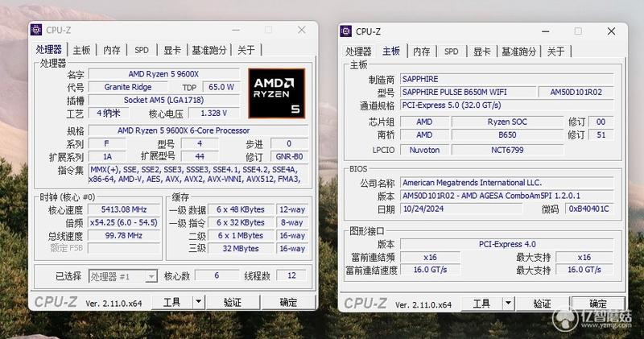This screenshot has width=644, height=339.
Task: Click the 确定 button in right window
Action: (x=598, y=304)
